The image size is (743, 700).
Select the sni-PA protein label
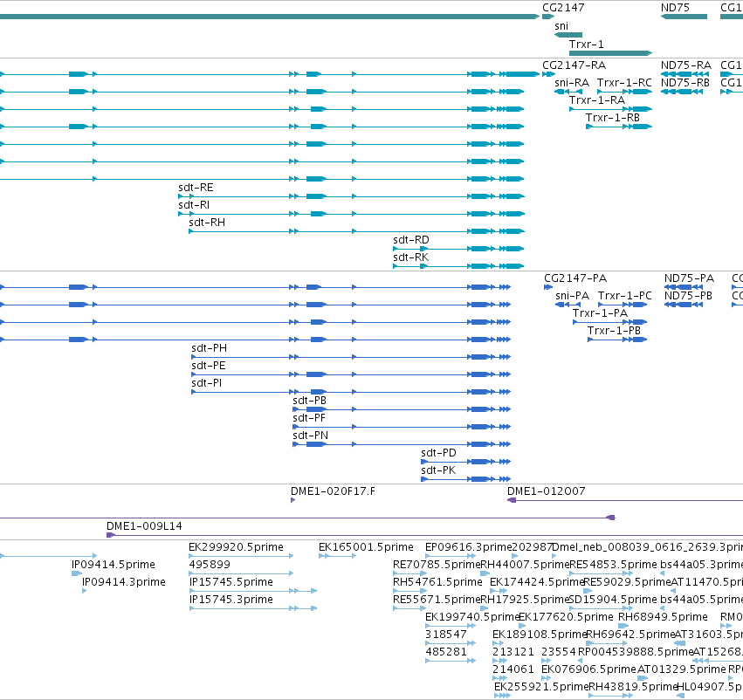(x=573, y=296)
